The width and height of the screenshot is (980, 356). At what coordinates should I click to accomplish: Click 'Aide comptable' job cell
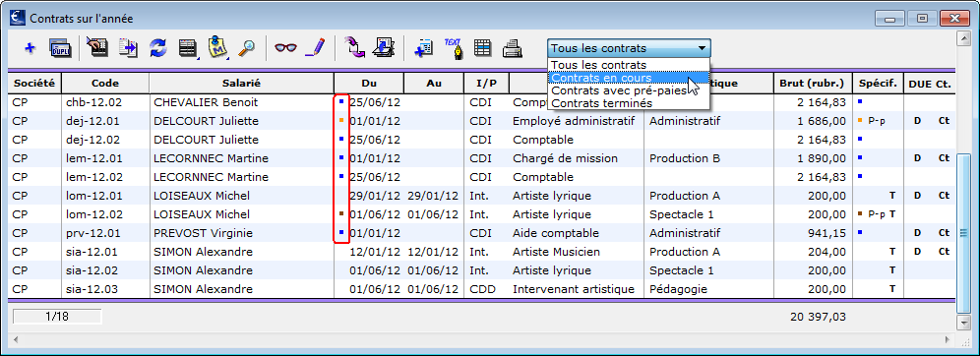pyautogui.click(x=556, y=233)
